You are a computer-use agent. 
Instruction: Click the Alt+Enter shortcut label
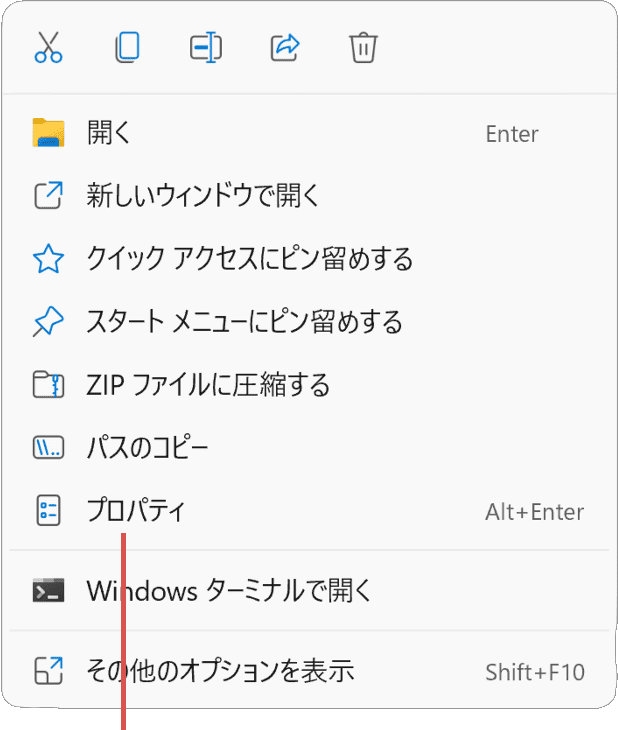[x=535, y=512]
